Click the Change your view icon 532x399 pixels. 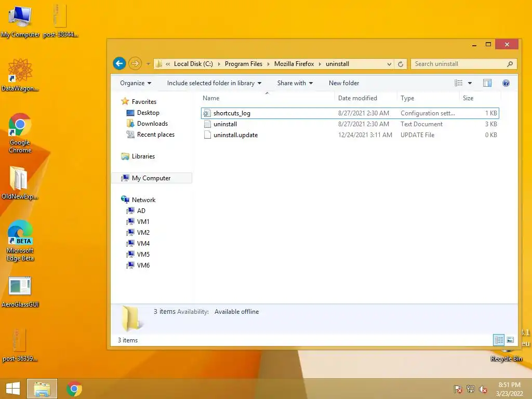[x=458, y=83]
